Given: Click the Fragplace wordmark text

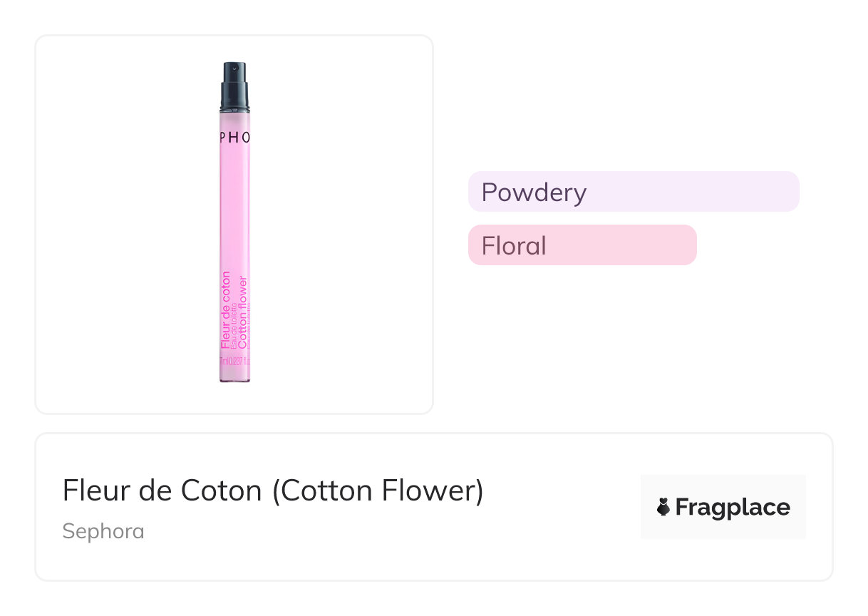Looking at the screenshot, I should point(733,508).
